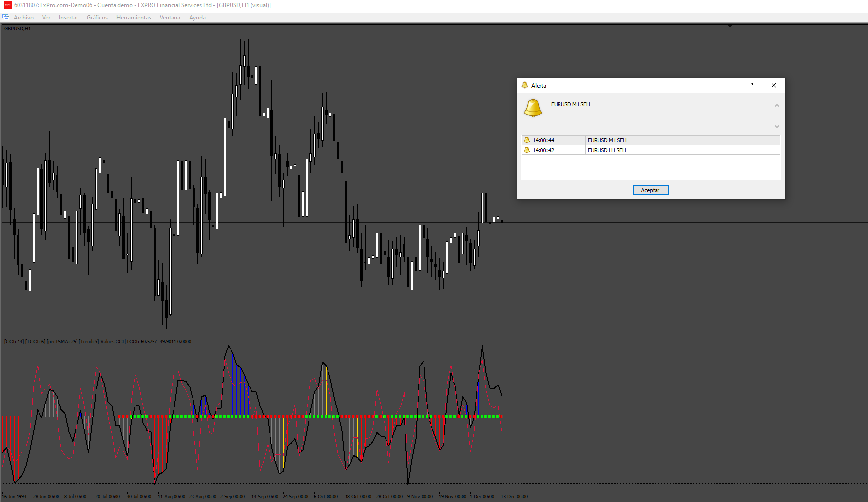The image size is (868, 502).
Task: Open the Ver menu
Action: (x=46, y=18)
